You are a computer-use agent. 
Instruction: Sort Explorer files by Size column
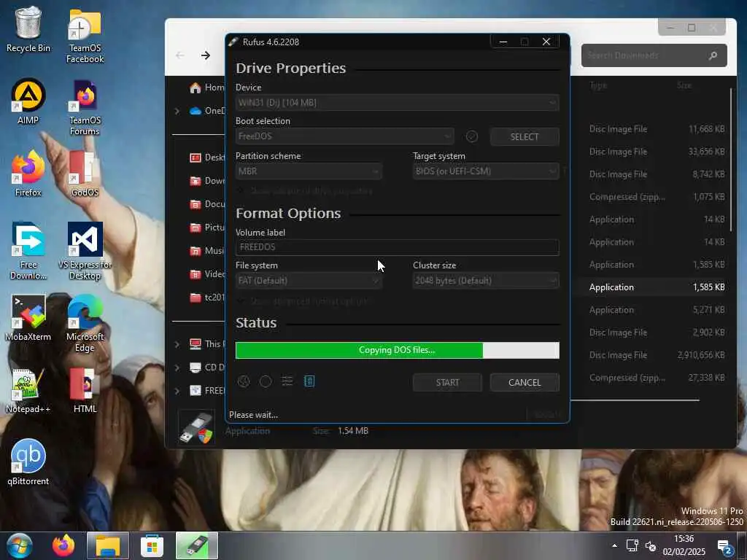[684, 86]
